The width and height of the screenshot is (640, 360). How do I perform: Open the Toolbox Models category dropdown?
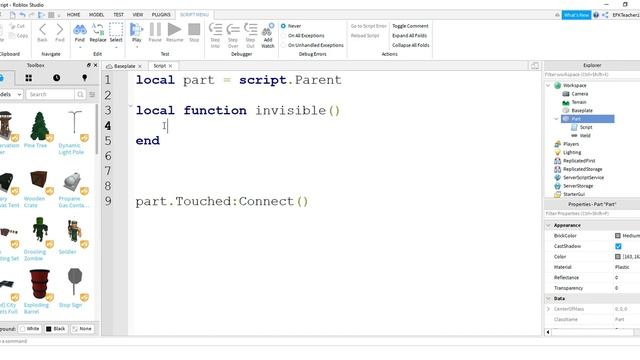point(11,94)
